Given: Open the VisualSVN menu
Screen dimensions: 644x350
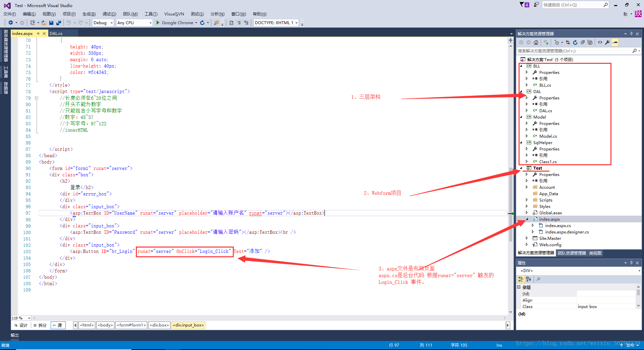Looking at the screenshot, I should click(174, 14).
